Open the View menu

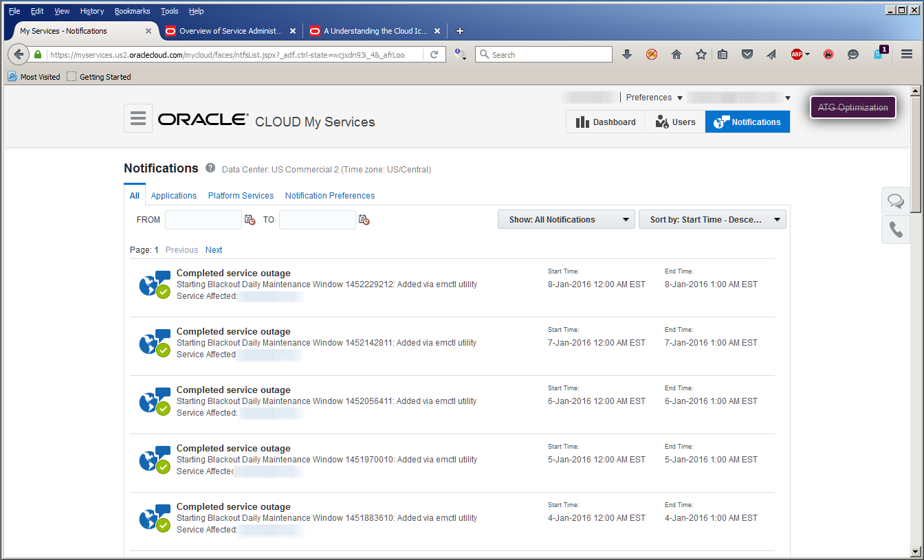point(62,11)
